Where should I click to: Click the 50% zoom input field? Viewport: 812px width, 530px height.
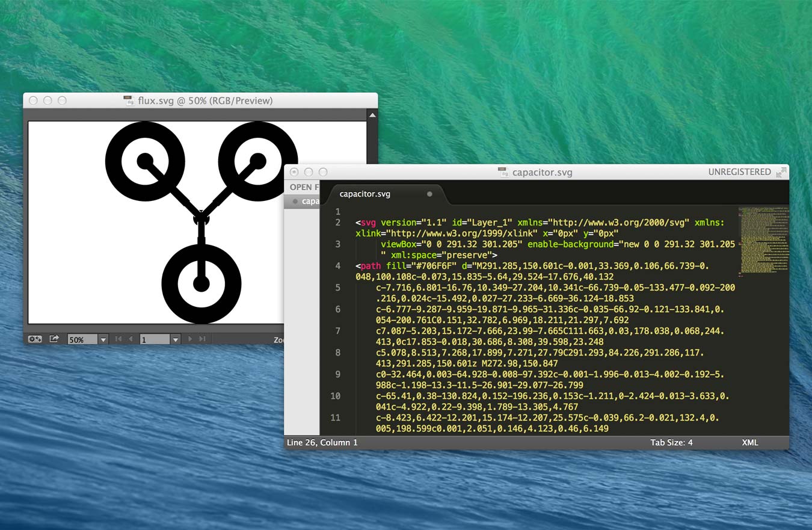click(x=82, y=340)
